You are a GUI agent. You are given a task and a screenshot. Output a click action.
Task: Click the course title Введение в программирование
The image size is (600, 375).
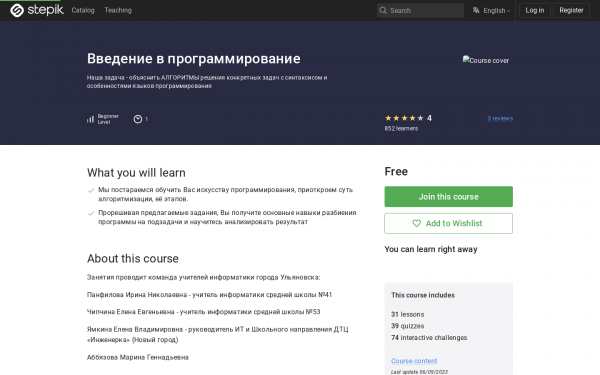tap(194, 59)
